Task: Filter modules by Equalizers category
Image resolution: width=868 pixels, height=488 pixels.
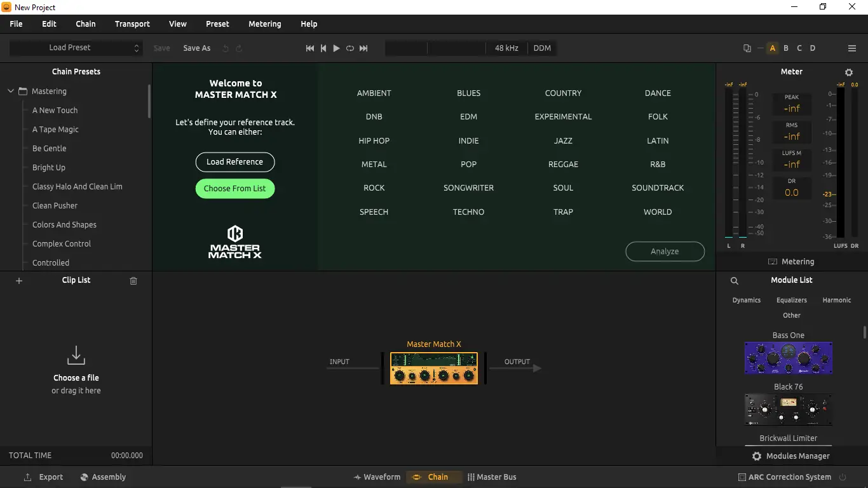Action: [x=792, y=300]
